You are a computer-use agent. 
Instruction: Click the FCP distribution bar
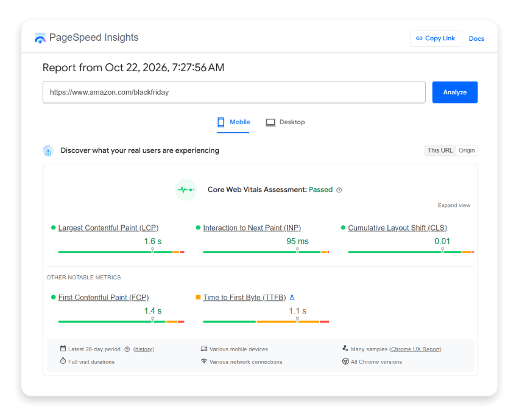pos(121,321)
